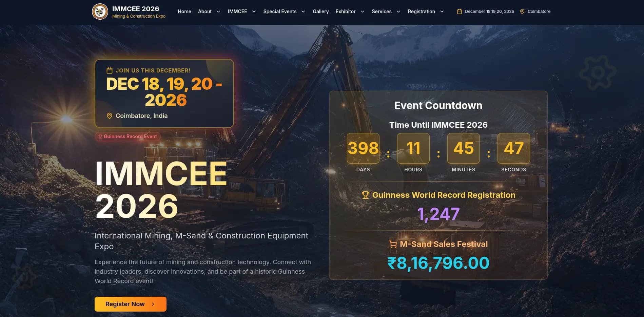This screenshot has width=644, height=317.
Task: Click the trophy icon beside Guinness World Record Registration
Action: (365, 195)
